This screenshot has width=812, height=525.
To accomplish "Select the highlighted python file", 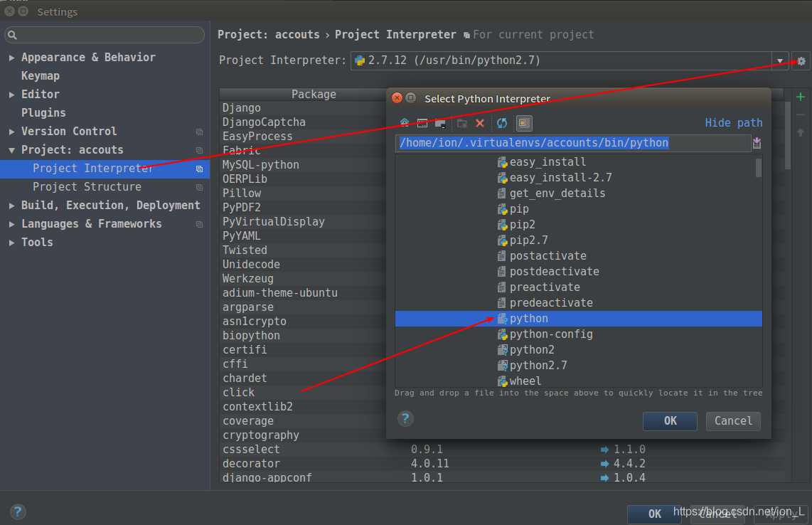I will [579, 319].
